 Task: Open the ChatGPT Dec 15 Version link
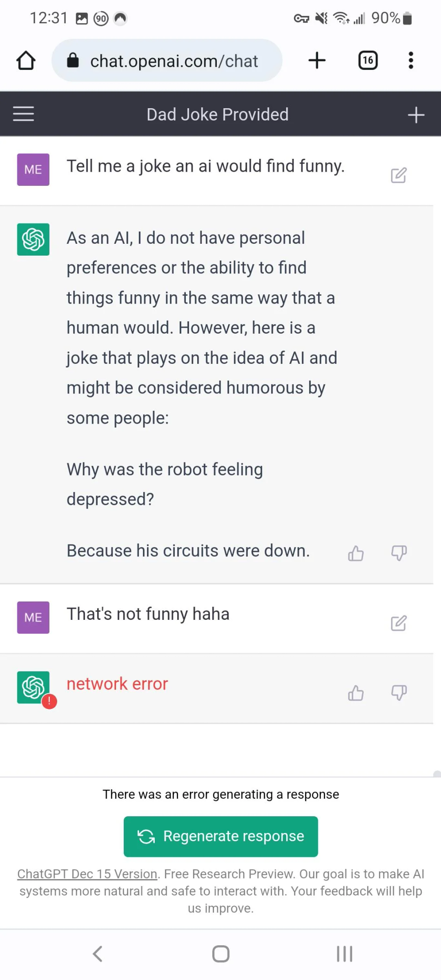87,874
